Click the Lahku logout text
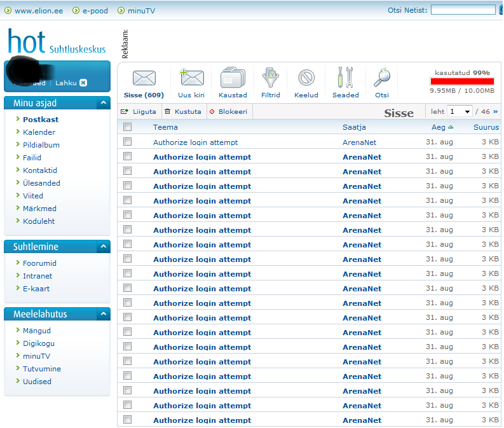This screenshot has width=504, height=428. click(x=66, y=83)
